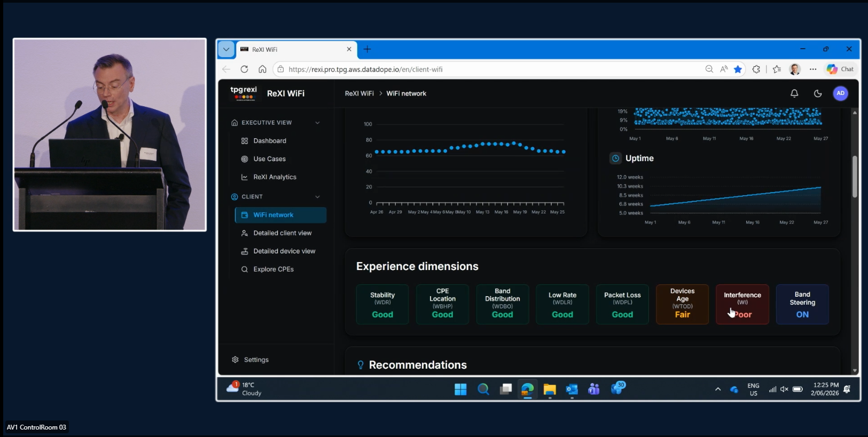Open the browser three-dot menu
Screen dimensions: 868x437
point(813,69)
